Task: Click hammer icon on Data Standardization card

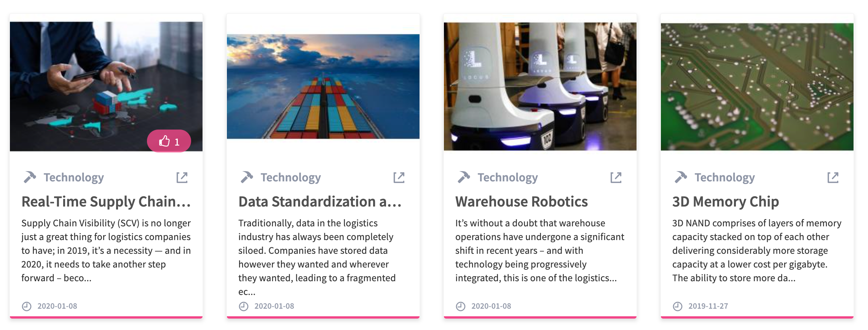Action: (x=247, y=177)
